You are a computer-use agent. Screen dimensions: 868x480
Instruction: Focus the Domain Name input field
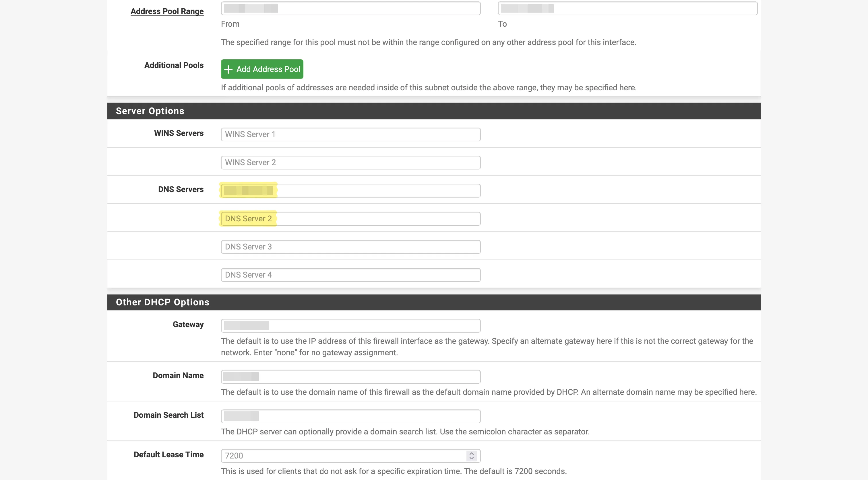pos(350,377)
